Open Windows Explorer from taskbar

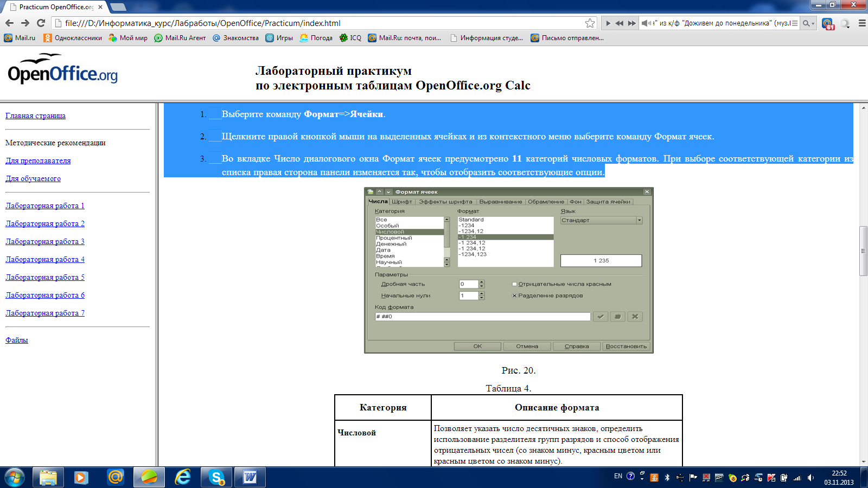[x=48, y=477]
